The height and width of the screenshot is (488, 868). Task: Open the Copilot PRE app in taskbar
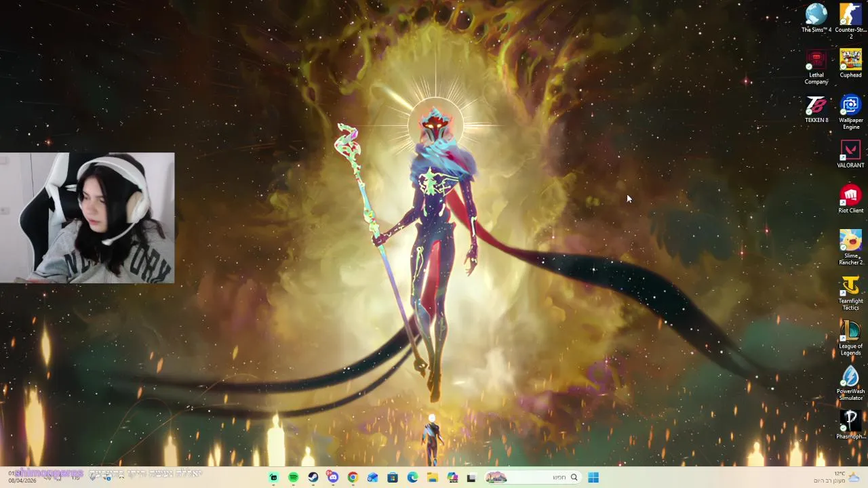452,478
